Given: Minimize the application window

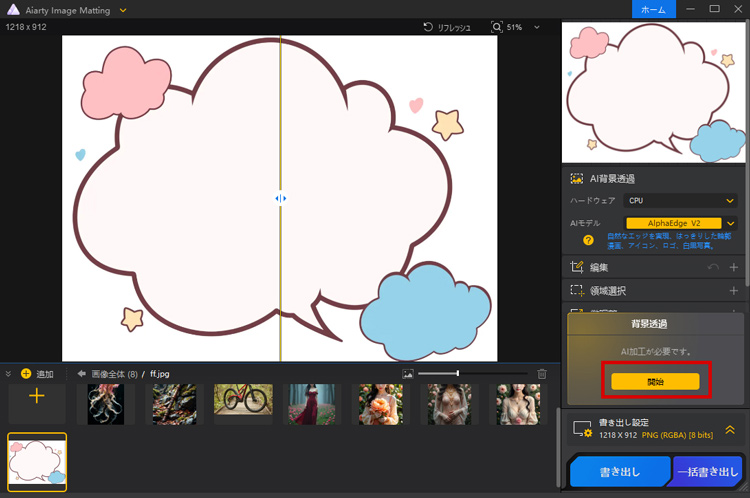Looking at the screenshot, I should point(690,9).
